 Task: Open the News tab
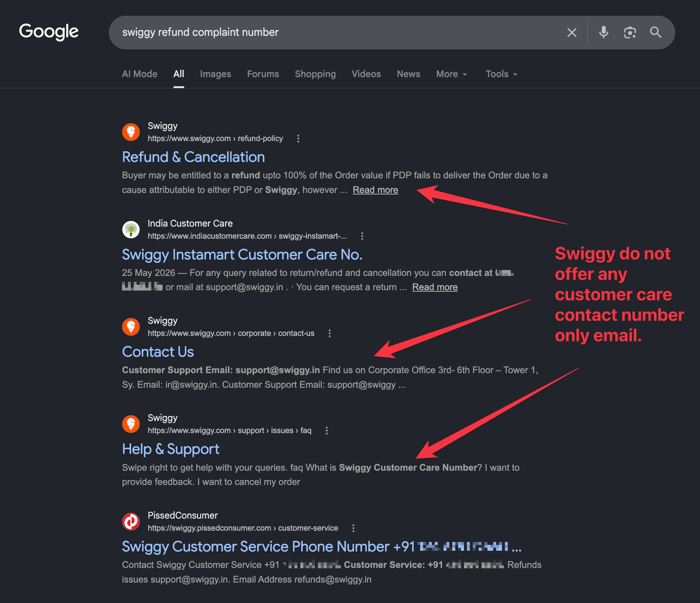tap(408, 74)
